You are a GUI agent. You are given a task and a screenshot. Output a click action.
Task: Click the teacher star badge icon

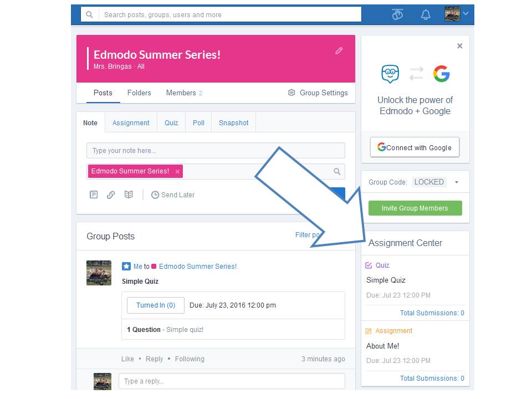126,267
